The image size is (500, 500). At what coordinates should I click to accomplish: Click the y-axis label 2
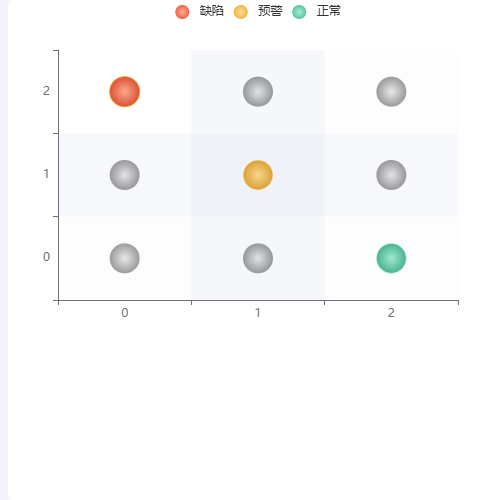point(46,91)
